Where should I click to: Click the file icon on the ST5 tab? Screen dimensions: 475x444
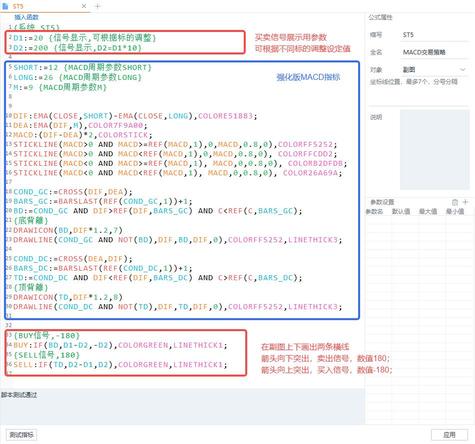tap(5, 6)
